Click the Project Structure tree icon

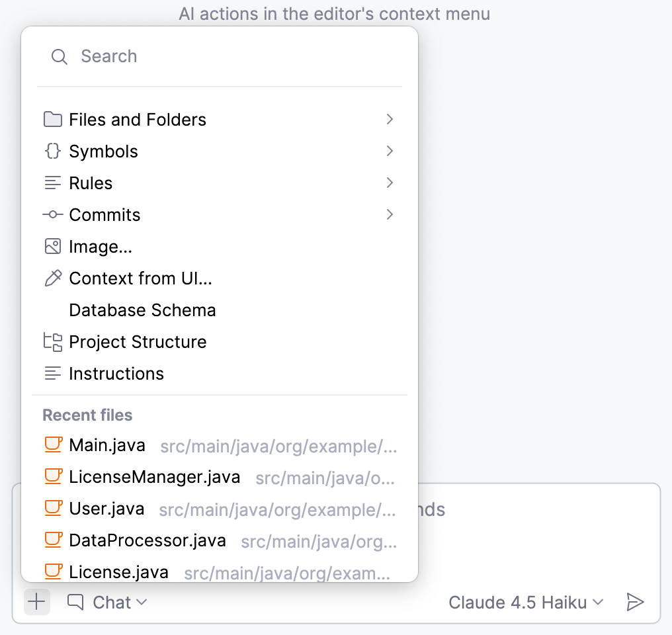53,342
